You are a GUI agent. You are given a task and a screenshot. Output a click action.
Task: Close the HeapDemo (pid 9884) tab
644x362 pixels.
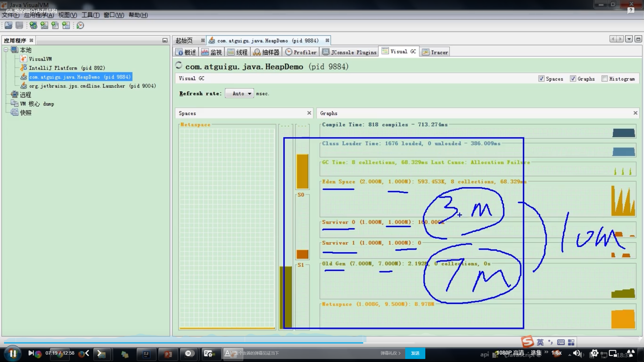click(327, 41)
